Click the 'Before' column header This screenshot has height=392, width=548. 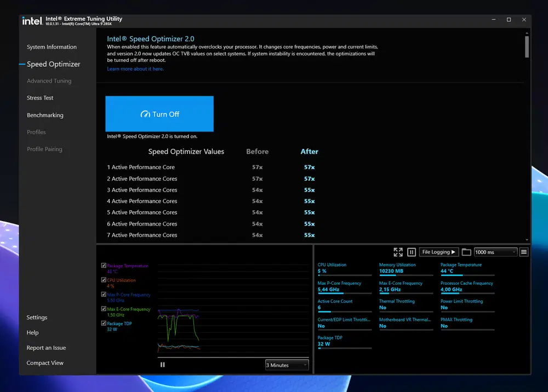coord(257,152)
